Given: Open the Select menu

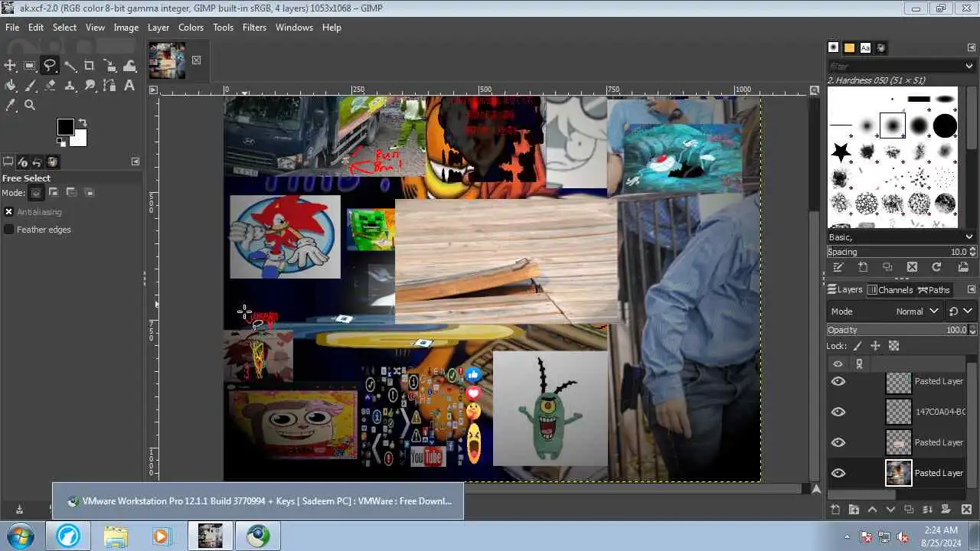Looking at the screenshot, I should tap(64, 27).
